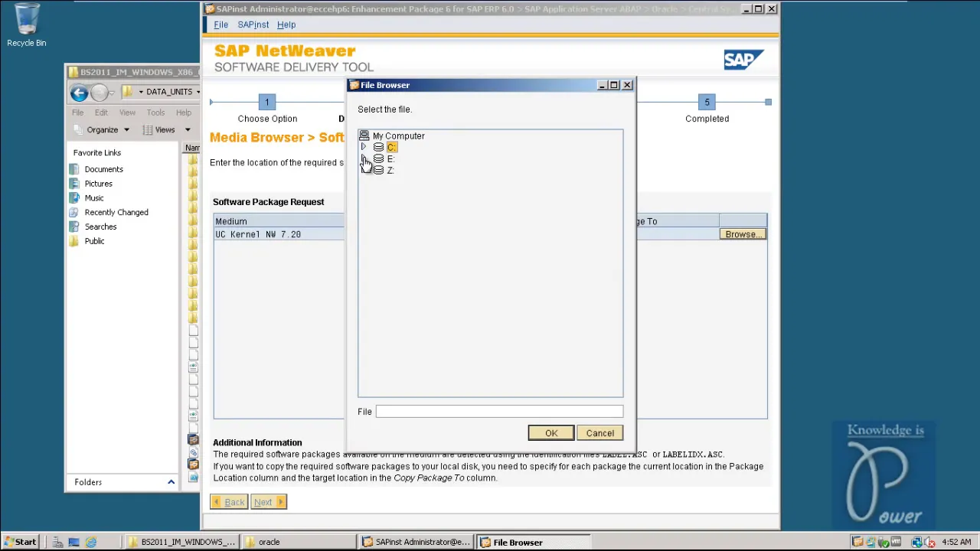Open the Help menu in SAPinst

(286, 24)
